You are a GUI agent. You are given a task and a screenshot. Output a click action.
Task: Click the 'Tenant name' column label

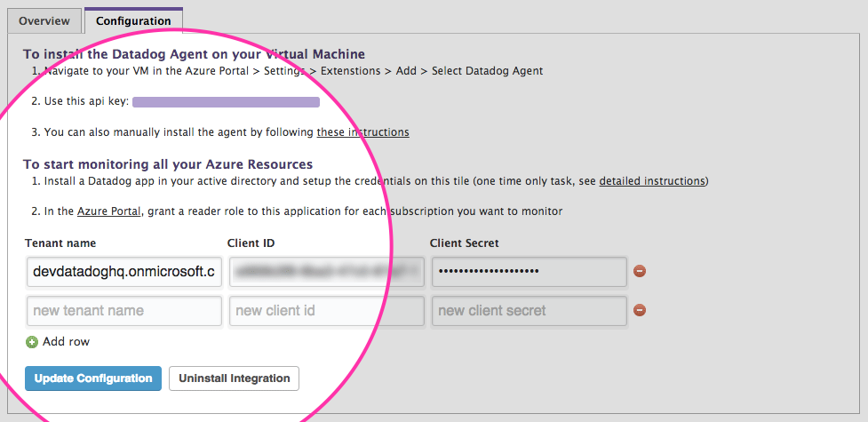click(x=60, y=243)
